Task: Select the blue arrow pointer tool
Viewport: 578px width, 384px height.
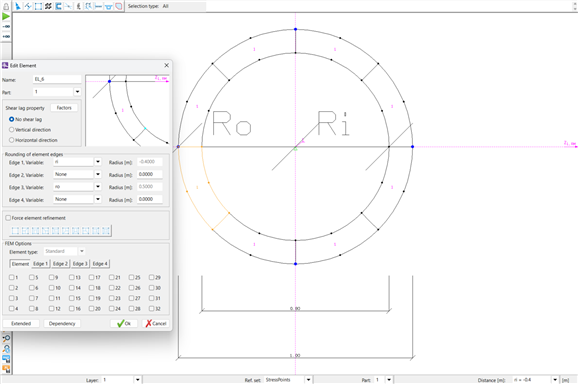Action: tap(18, 6)
